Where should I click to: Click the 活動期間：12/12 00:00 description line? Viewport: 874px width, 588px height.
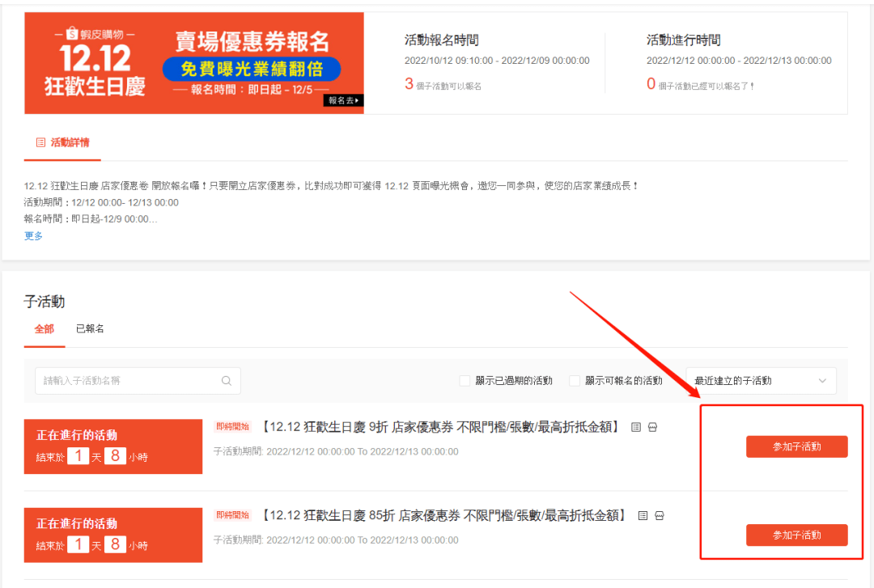coord(101,202)
